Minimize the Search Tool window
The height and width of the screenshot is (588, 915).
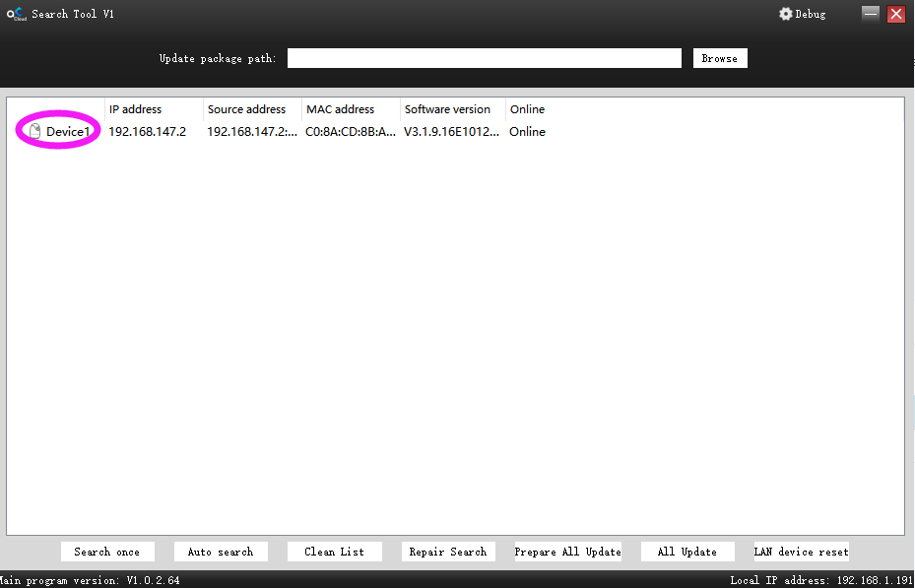click(871, 14)
